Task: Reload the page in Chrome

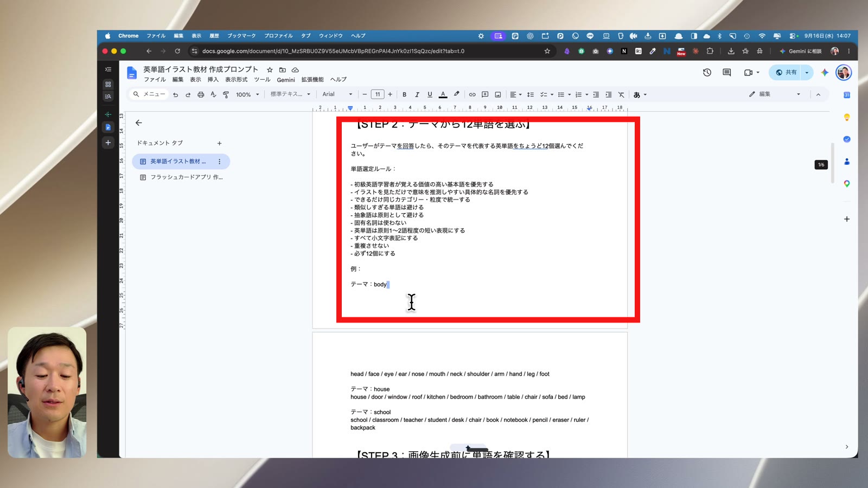Action: pos(177,51)
